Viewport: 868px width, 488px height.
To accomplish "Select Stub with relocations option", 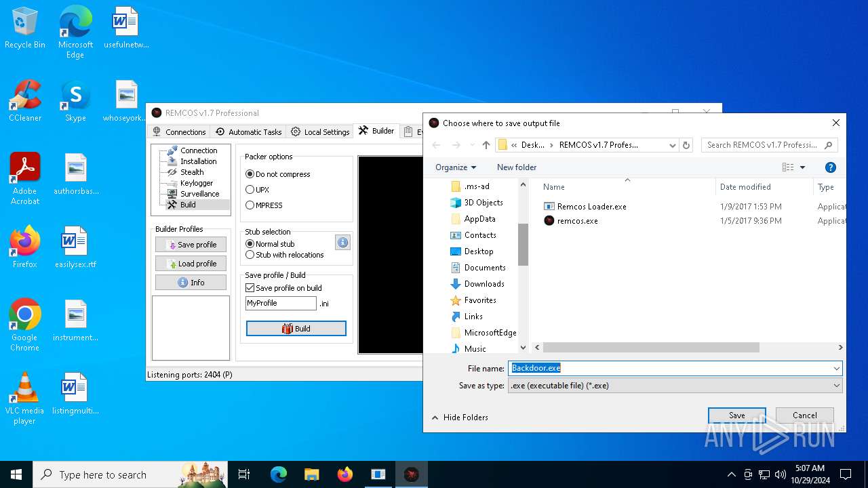I will pos(285,255).
